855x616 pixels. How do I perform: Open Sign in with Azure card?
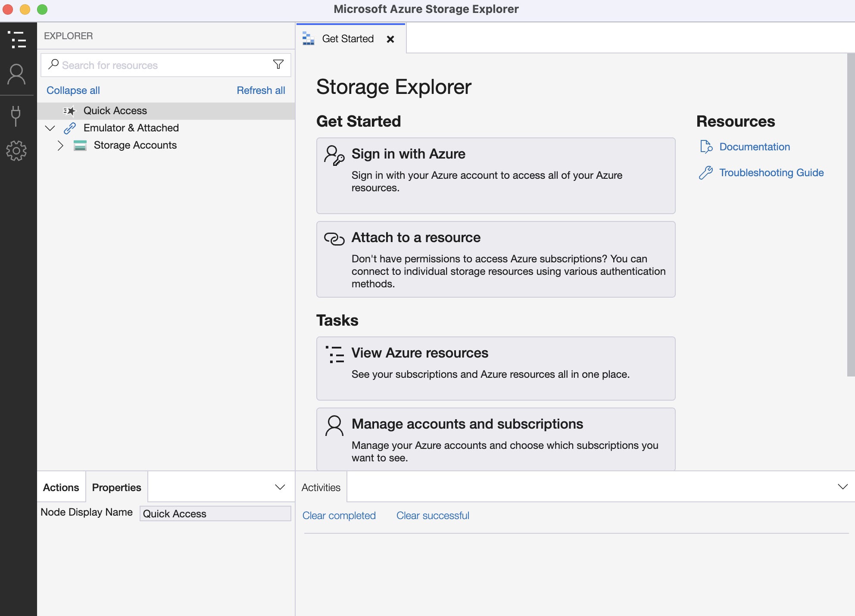[496, 176]
